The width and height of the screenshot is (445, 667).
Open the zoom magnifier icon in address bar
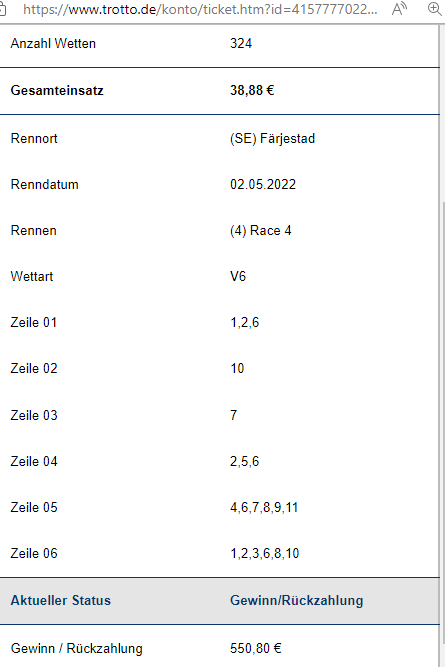[x=434, y=9]
